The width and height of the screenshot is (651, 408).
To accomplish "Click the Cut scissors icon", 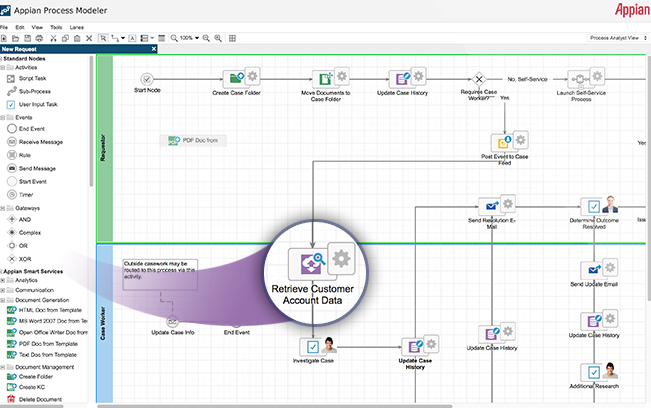I will click(x=53, y=38).
